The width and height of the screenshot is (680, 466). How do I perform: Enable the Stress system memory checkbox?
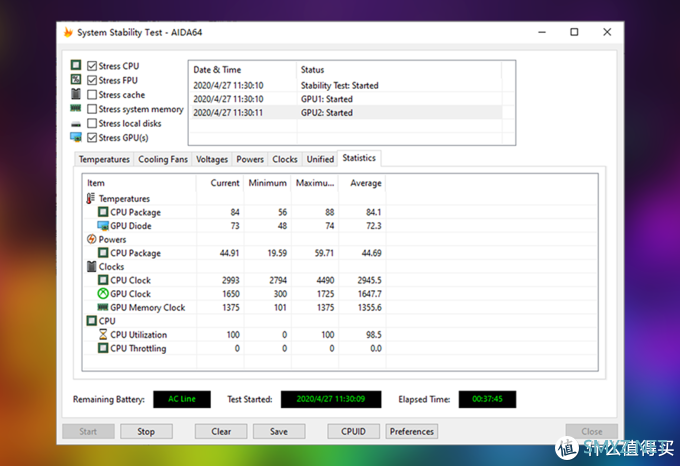(x=92, y=109)
